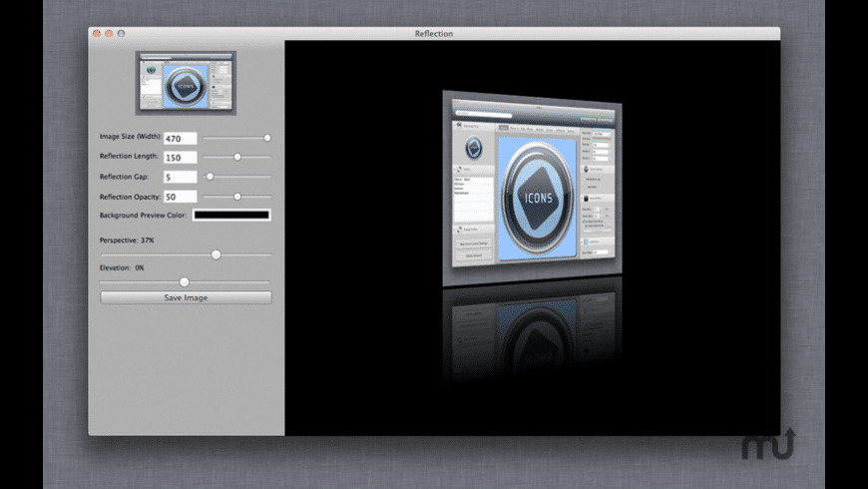The width and height of the screenshot is (868, 489).
Task: Click the source image thumbnail
Action: [186, 83]
